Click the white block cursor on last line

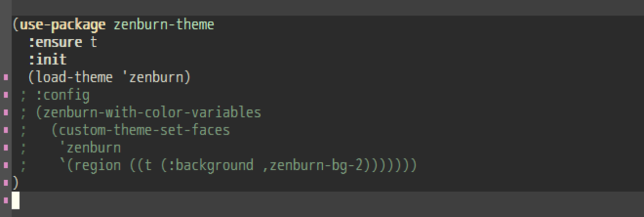16,201
